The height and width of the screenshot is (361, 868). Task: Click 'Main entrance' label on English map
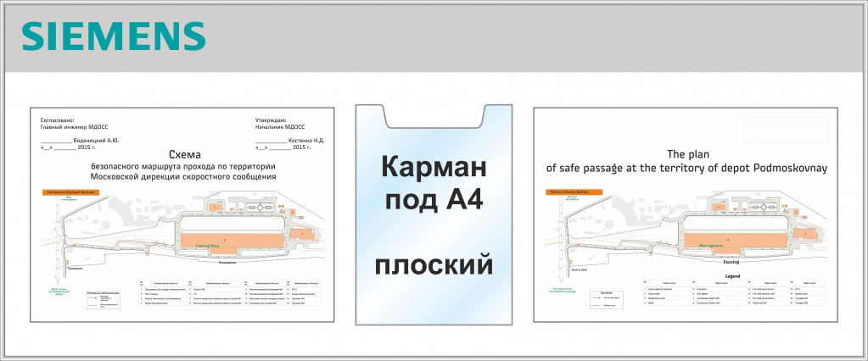[x=712, y=245]
